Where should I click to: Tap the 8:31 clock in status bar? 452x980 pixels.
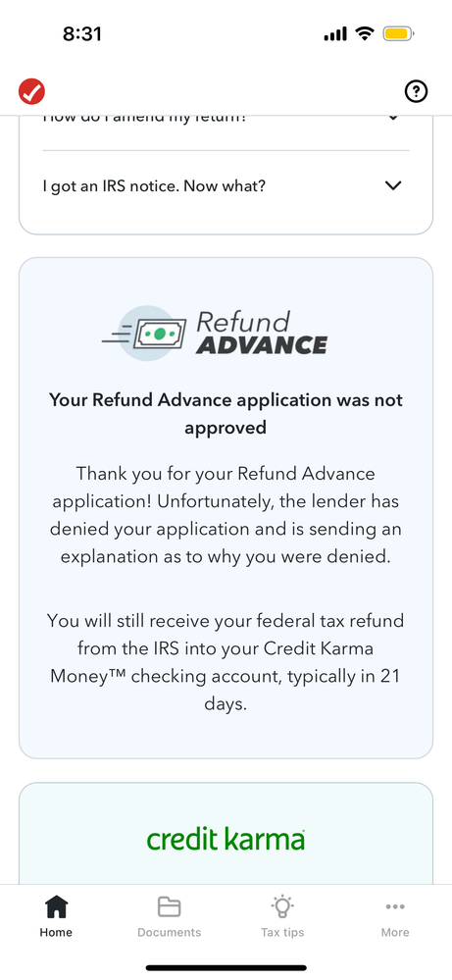(82, 33)
